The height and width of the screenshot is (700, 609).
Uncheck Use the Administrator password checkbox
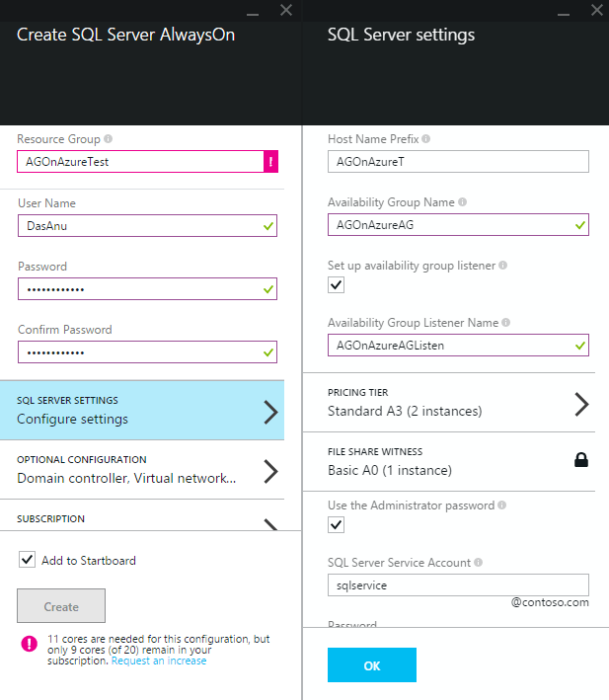tap(337, 524)
